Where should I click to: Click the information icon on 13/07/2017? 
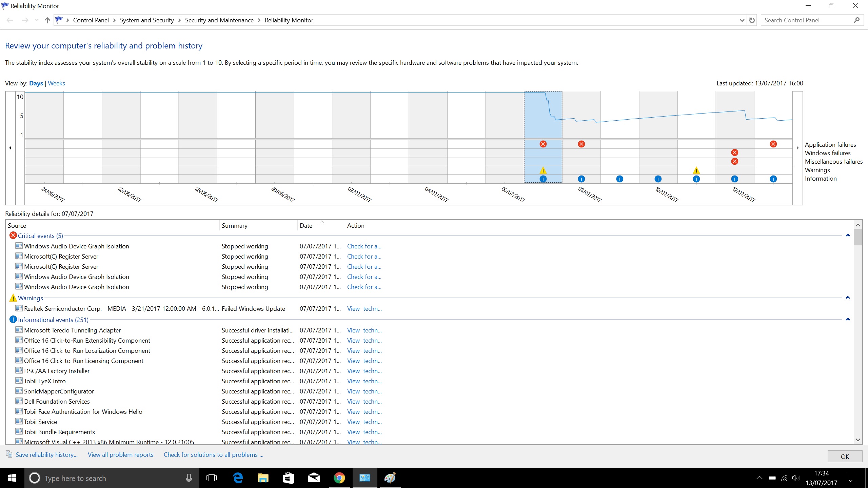point(773,179)
